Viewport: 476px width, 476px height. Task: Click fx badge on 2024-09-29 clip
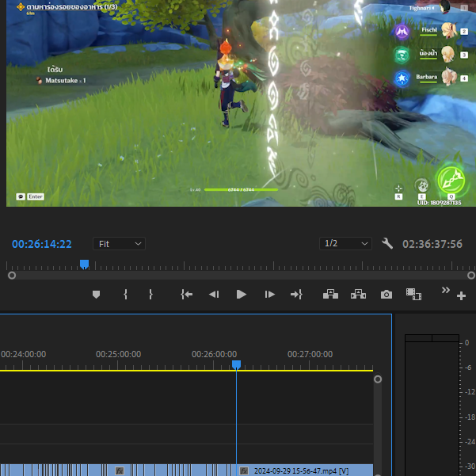pos(244,470)
